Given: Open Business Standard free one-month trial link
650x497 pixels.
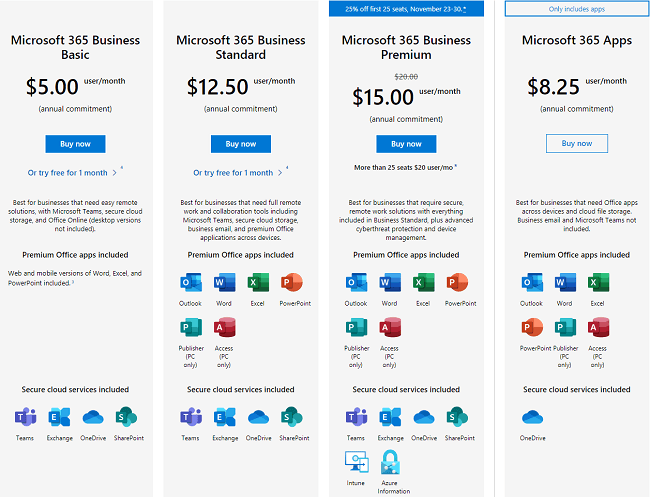Looking at the screenshot, I should point(235,173).
